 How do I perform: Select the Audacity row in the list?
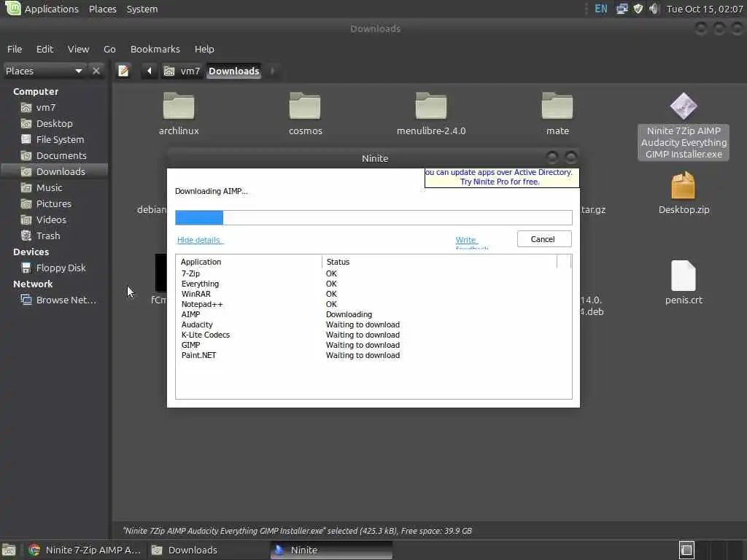(373, 324)
